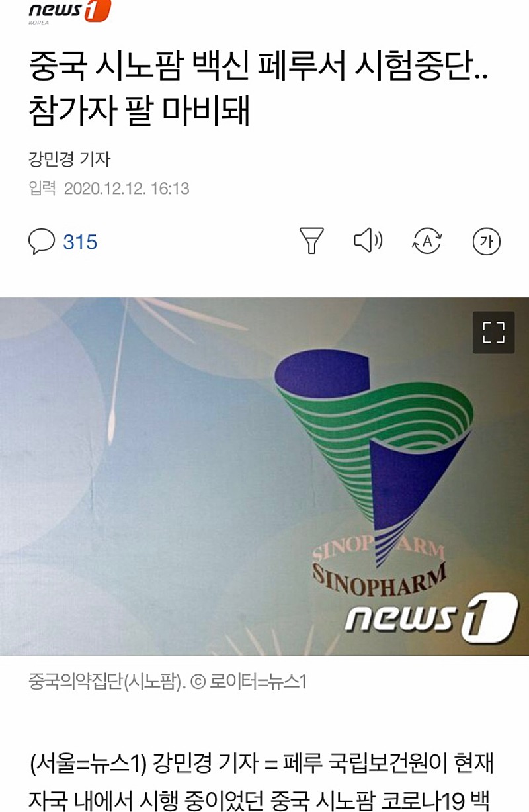The height and width of the screenshot is (812, 529).
Task: Open comments via speech bubble icon
Action: (41, 242)
